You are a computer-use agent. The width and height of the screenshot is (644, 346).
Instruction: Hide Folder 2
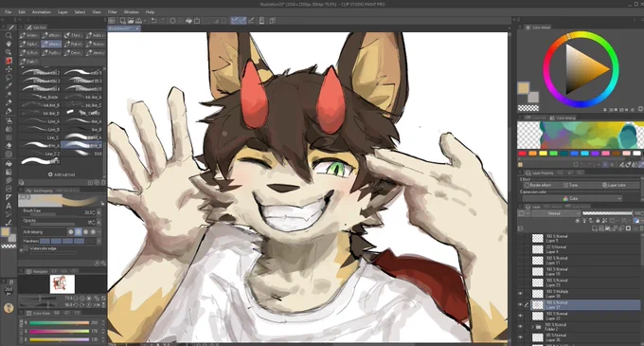pyautogui.click(x=520, y=327)
